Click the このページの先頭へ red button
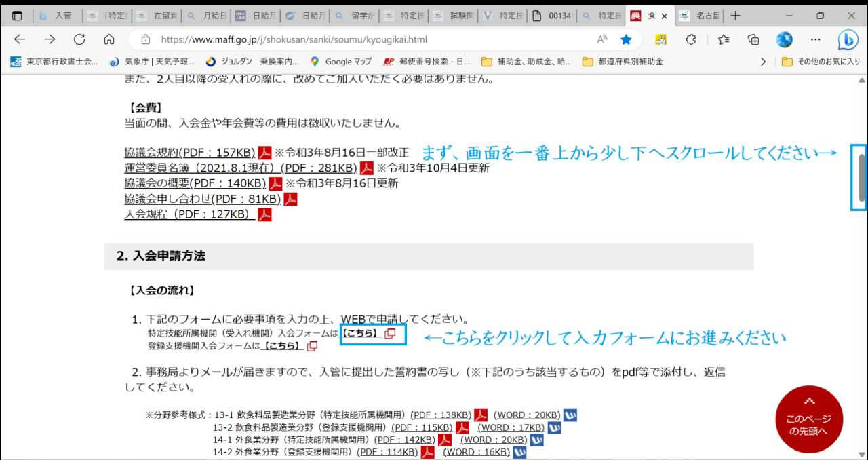The width and height of the screenshot is (868, 460). click(808, 419)
